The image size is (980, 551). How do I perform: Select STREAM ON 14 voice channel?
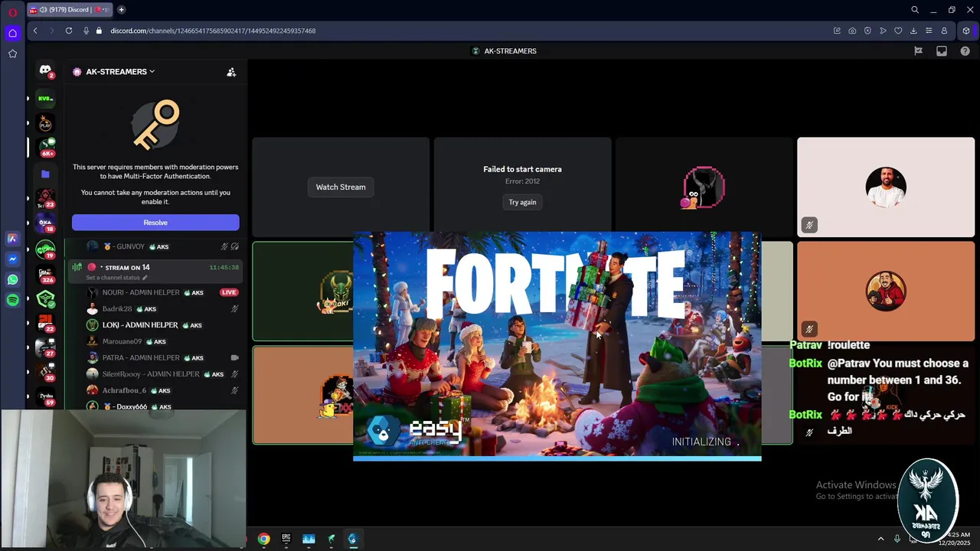tap(155, 271)
